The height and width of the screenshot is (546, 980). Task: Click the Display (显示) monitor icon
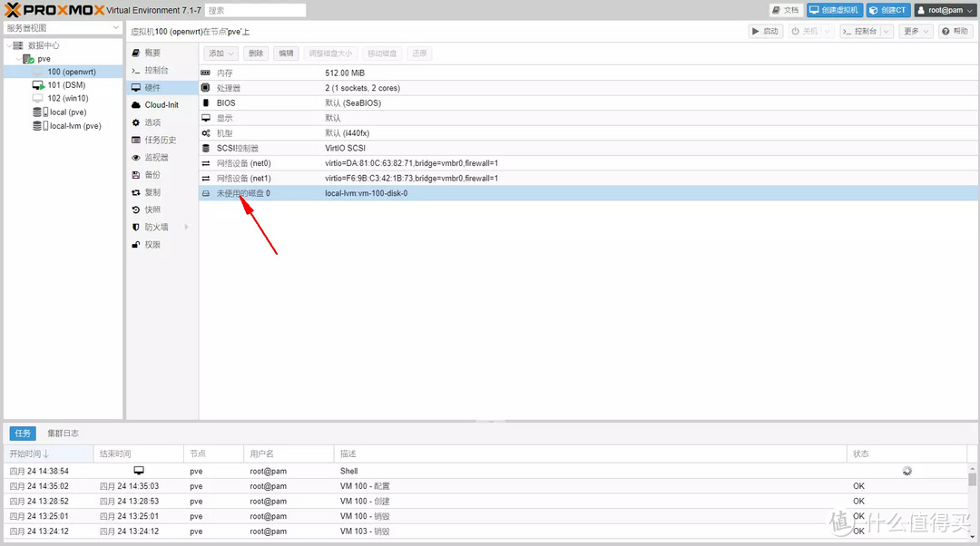[x=206, y=118]
